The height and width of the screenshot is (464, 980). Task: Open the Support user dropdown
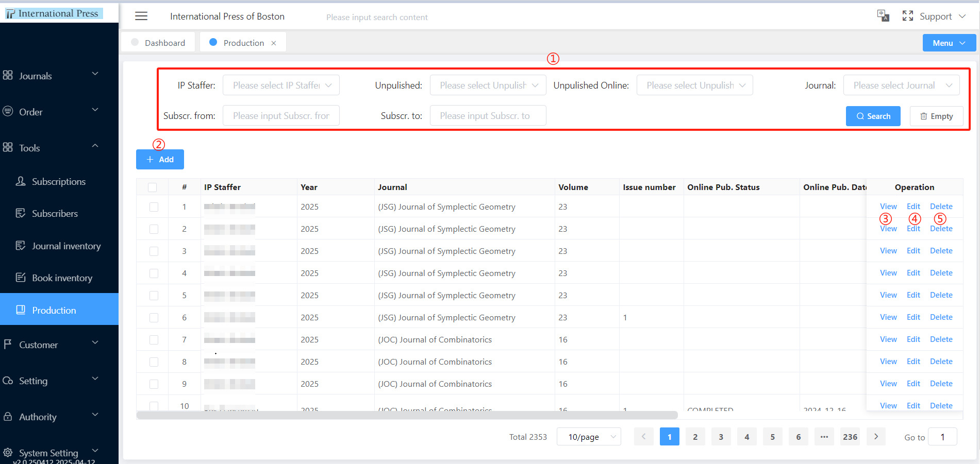pos(943,16)
